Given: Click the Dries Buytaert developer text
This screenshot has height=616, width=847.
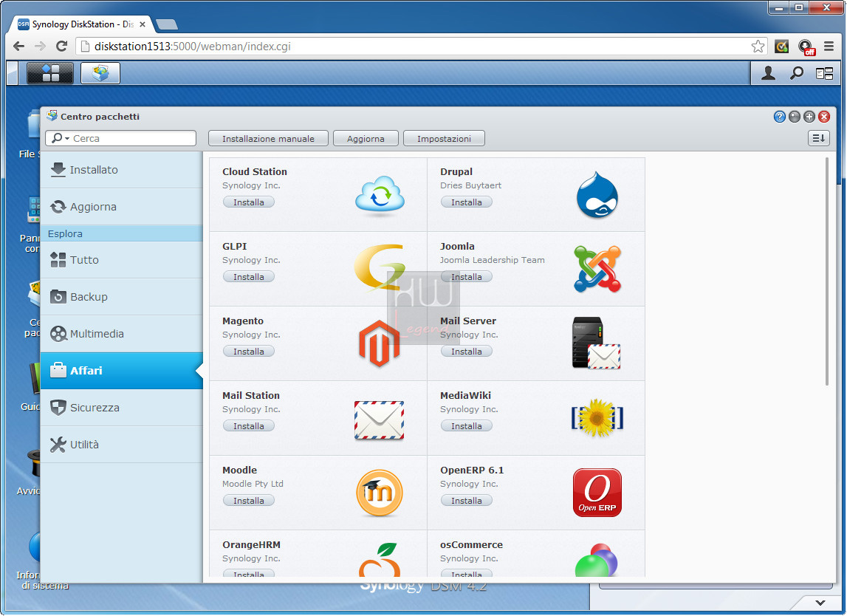Looking at the screenshot, I should 470,185.
